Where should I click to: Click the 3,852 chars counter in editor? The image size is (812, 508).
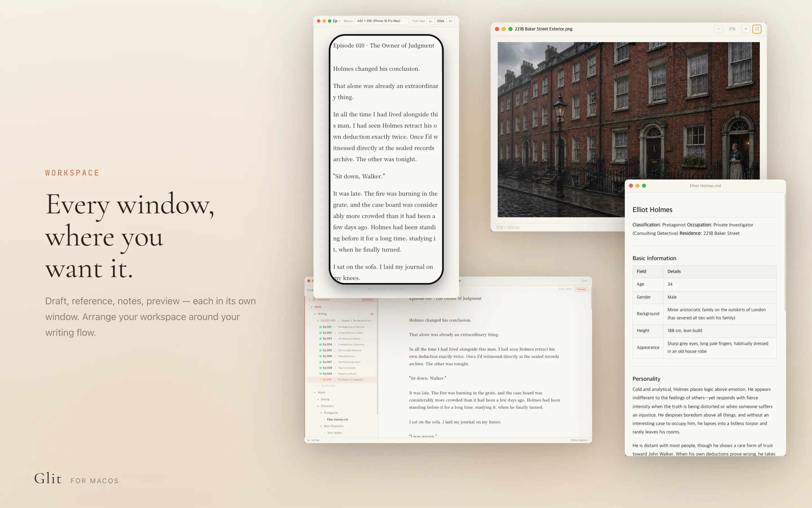(x=565, y=289)
